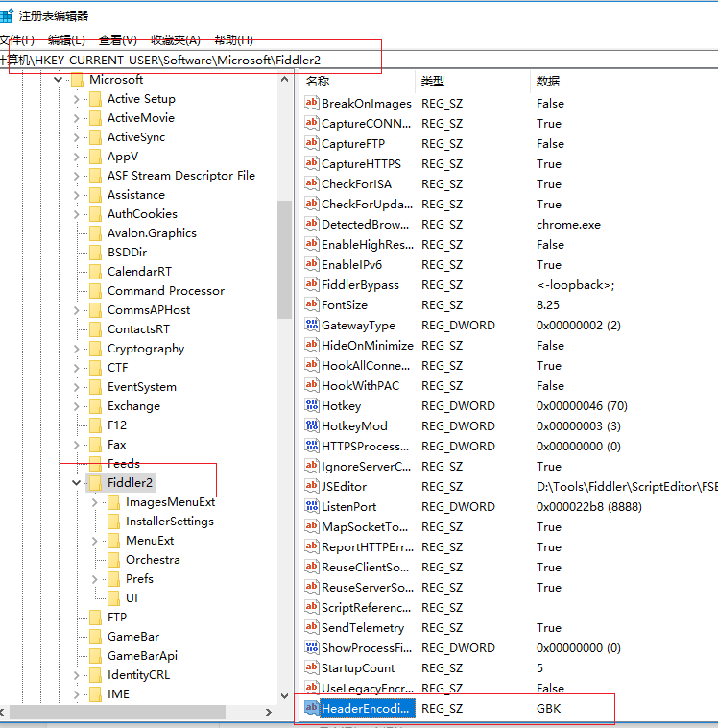Click the chrome.exe data cell
The width and height of the screenshot is (718, 728).
pos(568,224)
